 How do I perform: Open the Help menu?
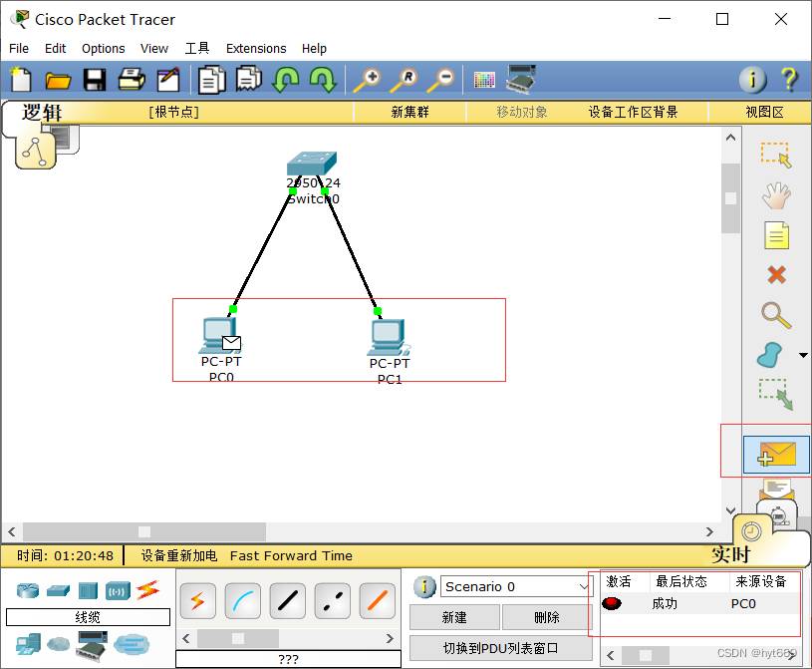tap(315, 49)
